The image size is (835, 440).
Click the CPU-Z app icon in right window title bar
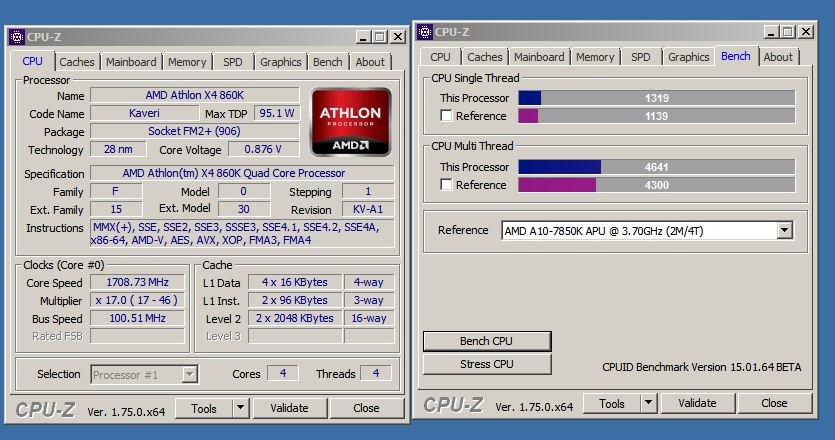424,32
